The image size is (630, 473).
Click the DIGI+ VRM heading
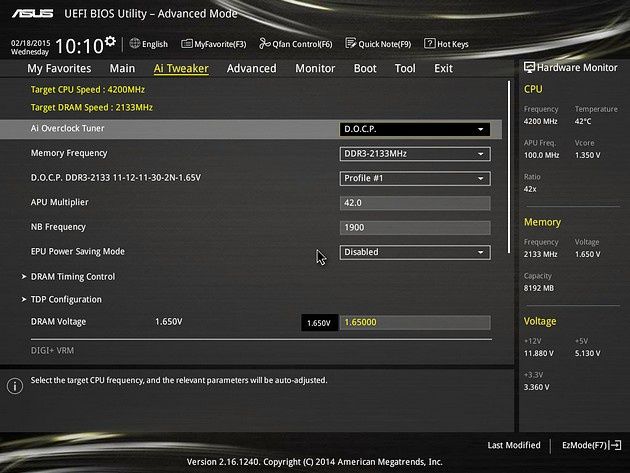[52, 350]
